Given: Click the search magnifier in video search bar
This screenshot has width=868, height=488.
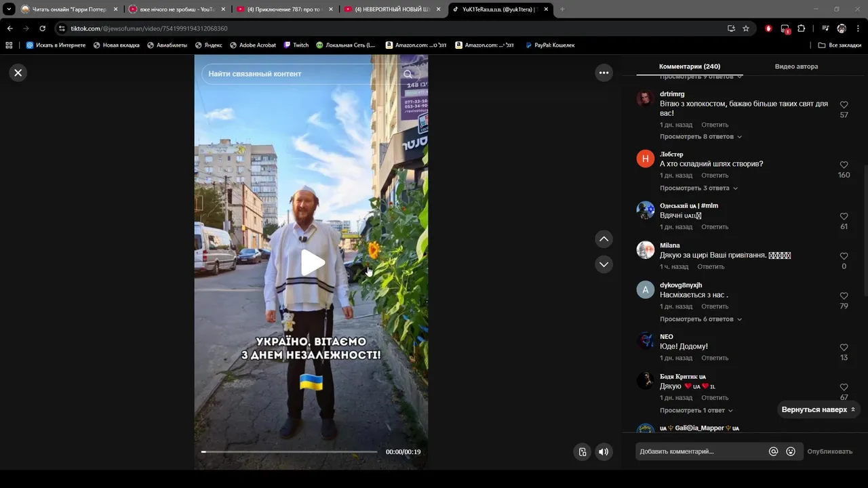Looking at the screenshot, I should point(408,74).
